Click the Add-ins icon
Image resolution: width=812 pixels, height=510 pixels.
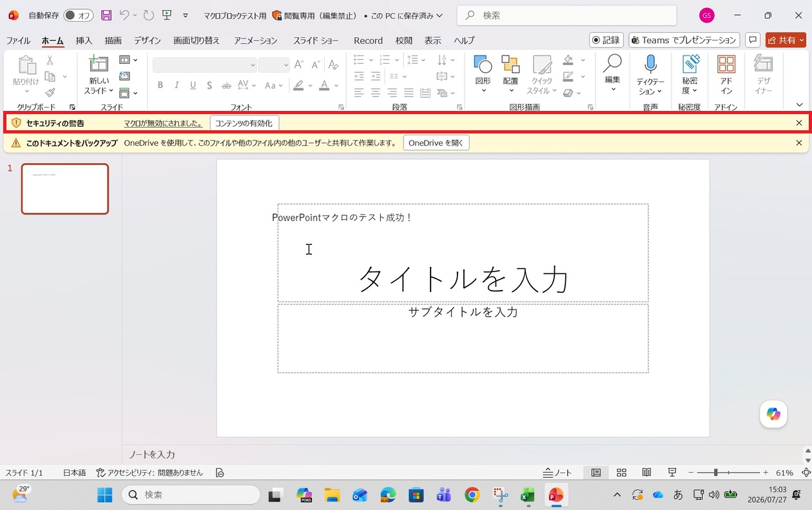click(x=726, y=64)
